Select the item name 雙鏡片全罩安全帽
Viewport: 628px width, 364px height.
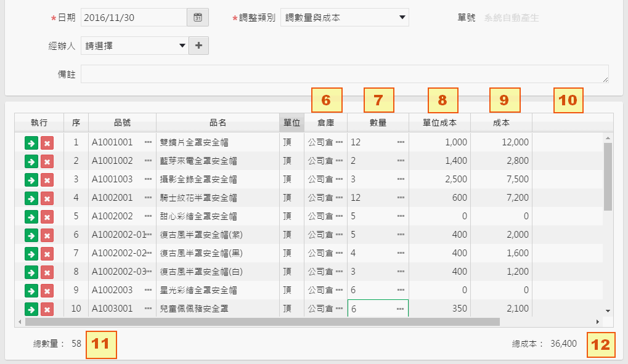pos(194,142)
